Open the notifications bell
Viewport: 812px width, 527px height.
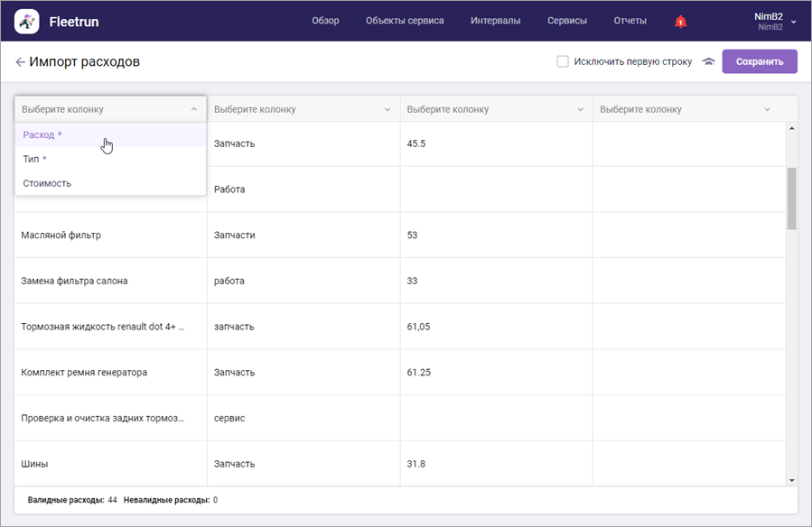(680, 22)
